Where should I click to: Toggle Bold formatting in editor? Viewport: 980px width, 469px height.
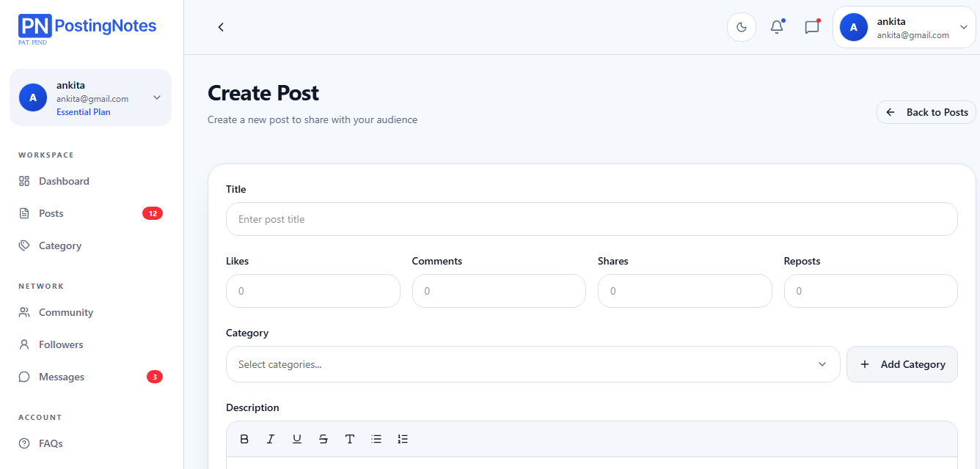coord(244,439)
